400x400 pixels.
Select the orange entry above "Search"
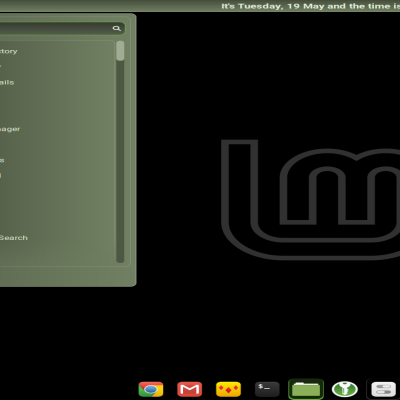(x=1, y=175)
